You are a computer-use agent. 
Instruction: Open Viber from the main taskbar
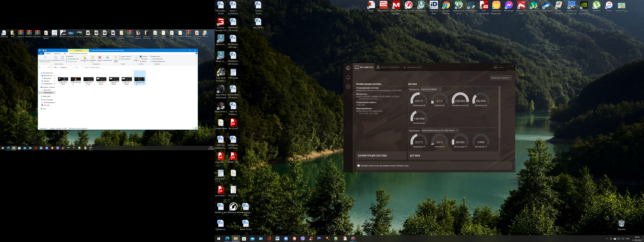point(303,239)
